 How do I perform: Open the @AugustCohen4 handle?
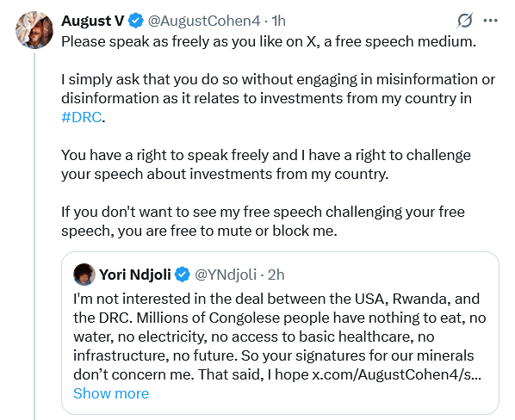pyautogui.click(x=204, y=21)
